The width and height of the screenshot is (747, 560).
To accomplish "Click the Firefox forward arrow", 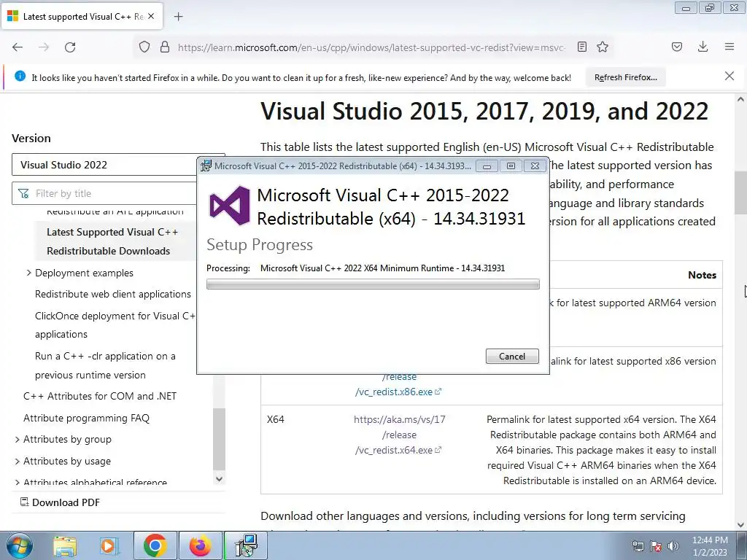I will click(x=44, y=47).
